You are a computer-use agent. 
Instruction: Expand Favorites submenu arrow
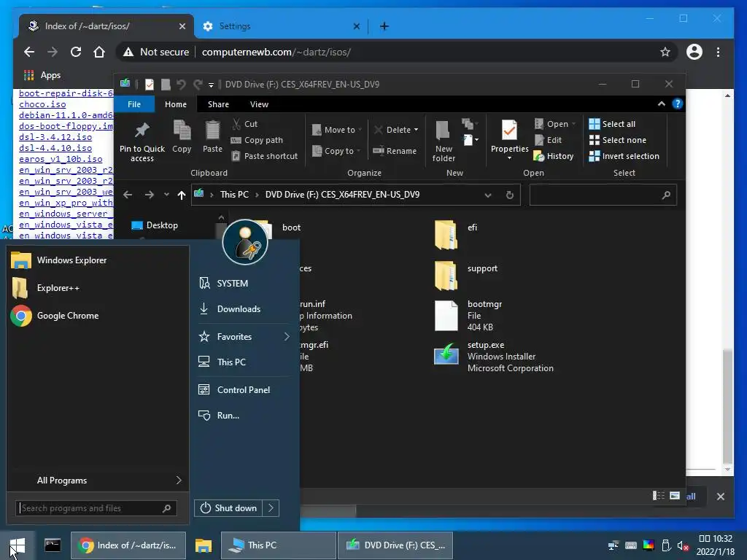[287, 337]
